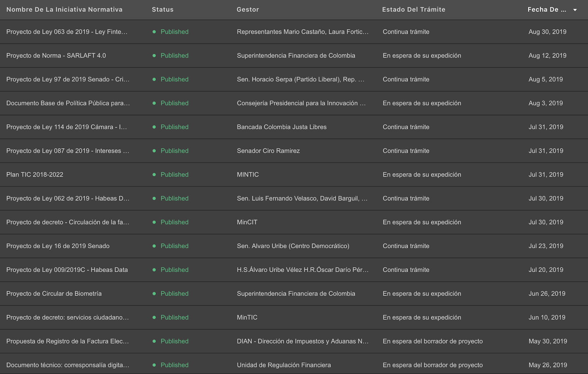Click the date Jul 23, 2019
This screenshot has width=588, height=374.
(546, 246)
